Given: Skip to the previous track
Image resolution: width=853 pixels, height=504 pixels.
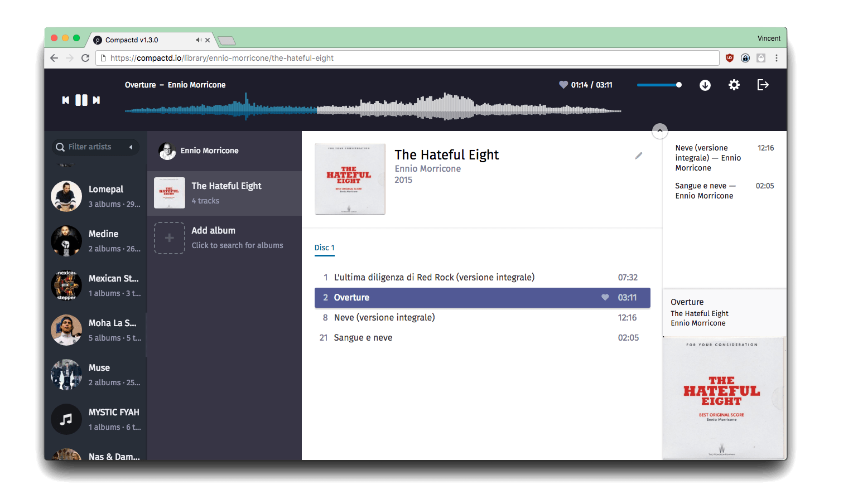Looking at the screenshot, I should (66, 100).
